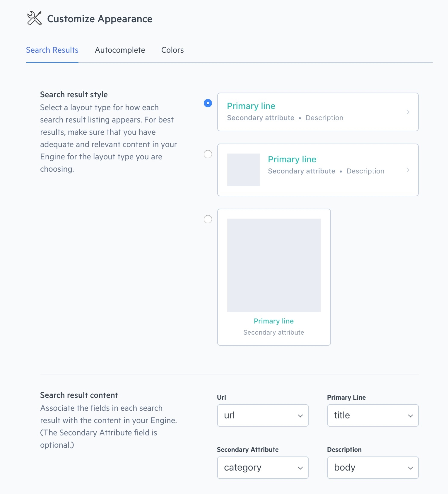Viewport: 448px width, 494px height.
Task: Select the small thumbnail layout radio button
Action: point(208,154)
